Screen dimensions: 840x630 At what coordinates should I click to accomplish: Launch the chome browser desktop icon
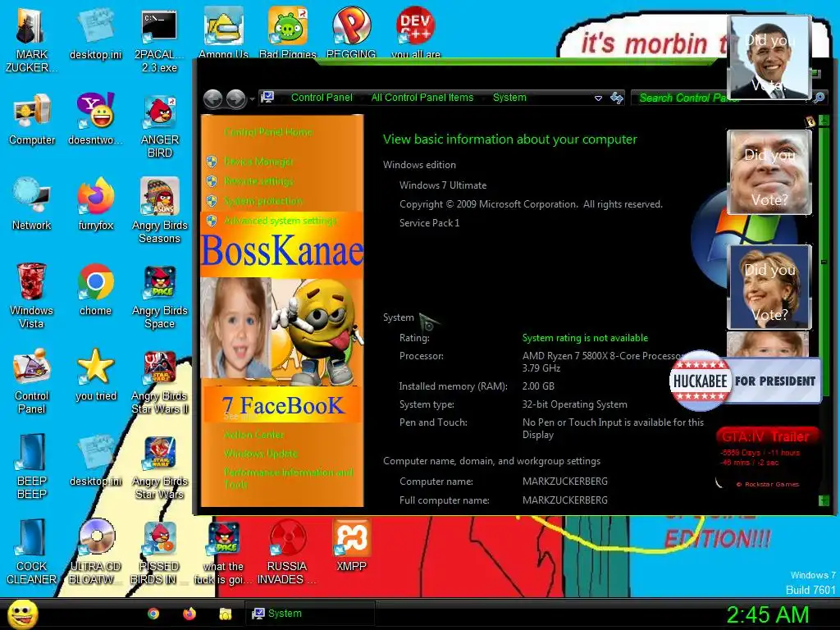point(95,290)
